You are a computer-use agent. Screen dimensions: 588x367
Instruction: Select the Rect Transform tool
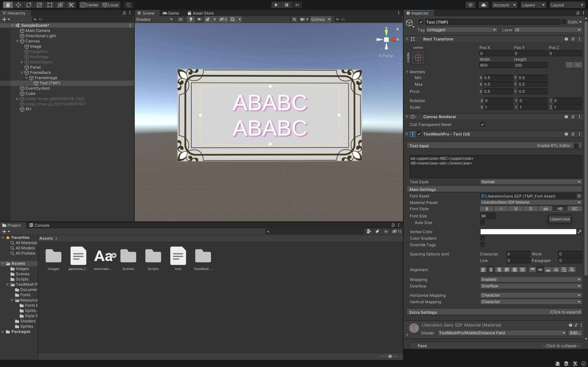point(50,5)
